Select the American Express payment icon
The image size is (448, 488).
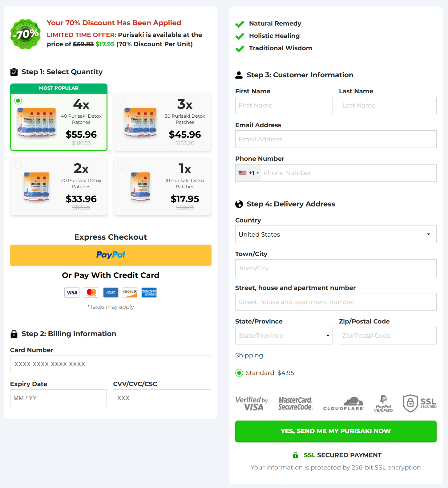(x=149, y=292)
